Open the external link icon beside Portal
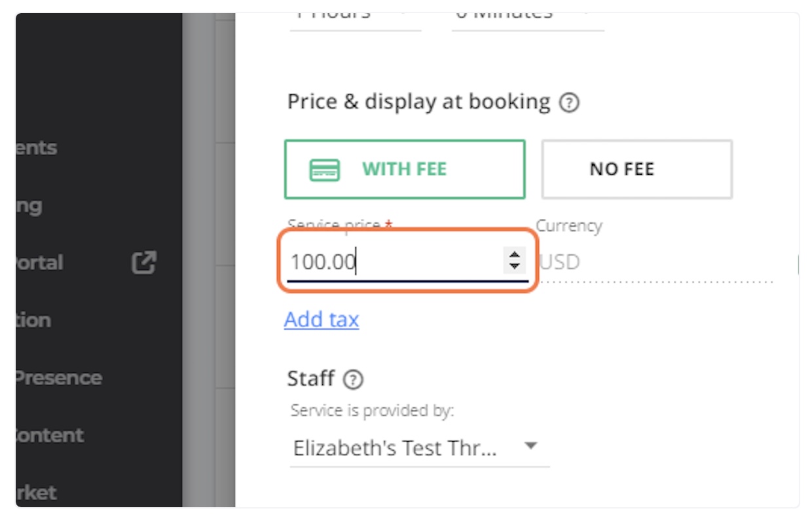This screenshot has height=519, width=812. click(x=144, y=263)
